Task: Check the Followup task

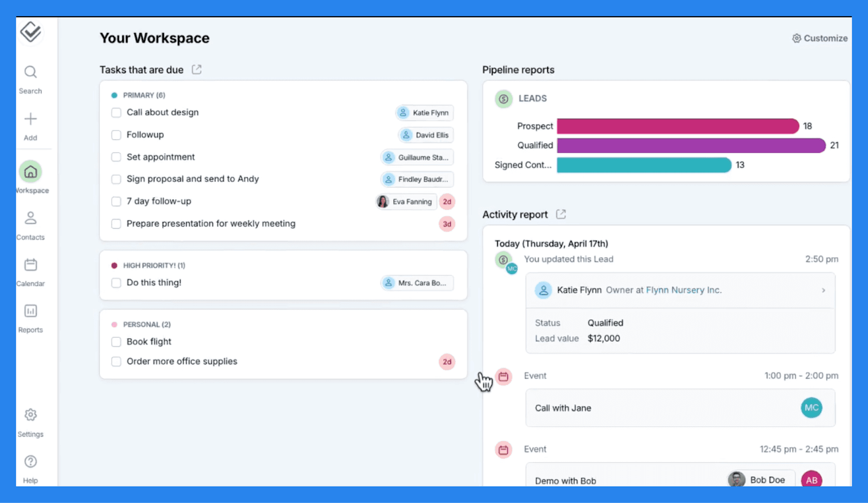Action: click(116, 135)
